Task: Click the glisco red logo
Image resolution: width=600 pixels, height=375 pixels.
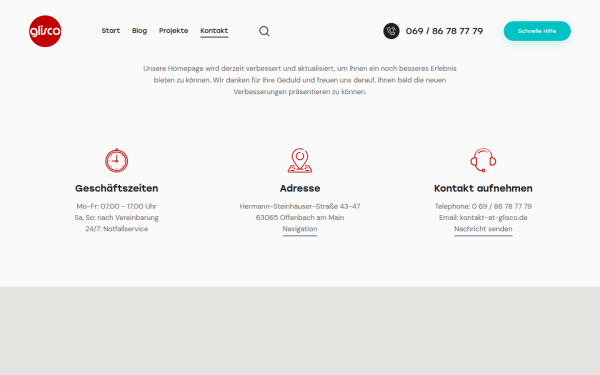Action: (x=45, y=31)
